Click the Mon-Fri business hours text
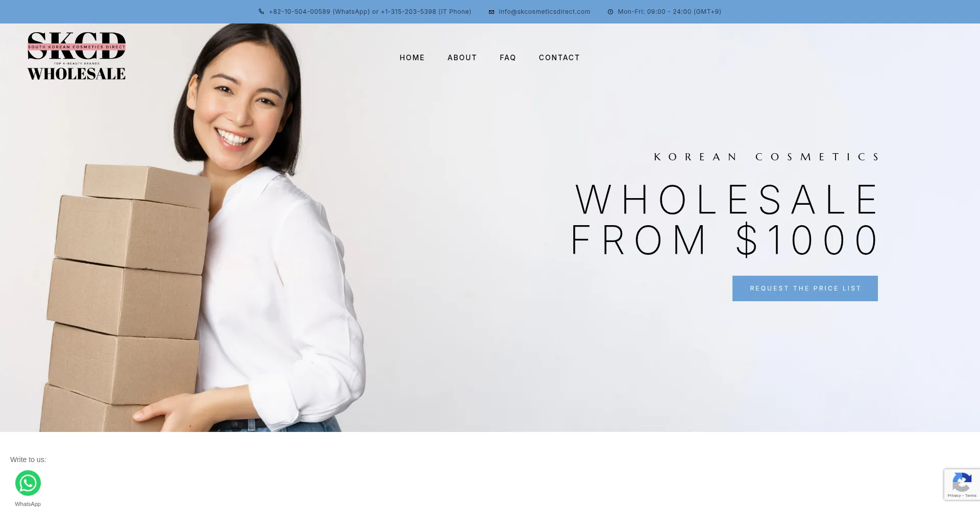The image size is (980, 507). [669, 12]
